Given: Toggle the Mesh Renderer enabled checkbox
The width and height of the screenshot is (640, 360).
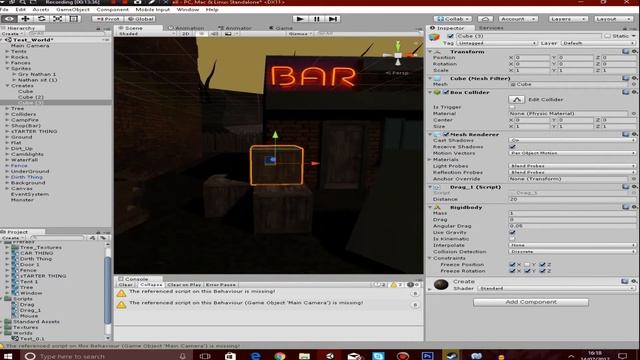Looking at the screenshot, I should (x=446, y=134).
